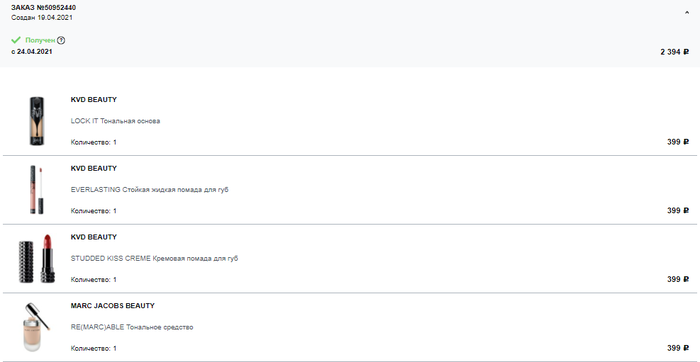Screen dimensions: 700x362
Task: Click the green checkmark status icon
Action: (x=16, y=40)
